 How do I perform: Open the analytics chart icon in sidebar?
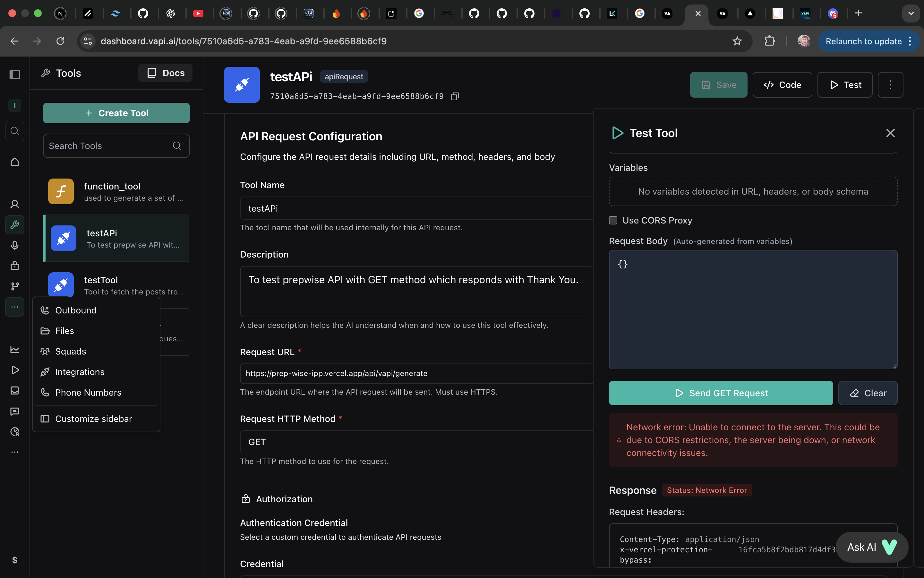click(x=14, y=349)
